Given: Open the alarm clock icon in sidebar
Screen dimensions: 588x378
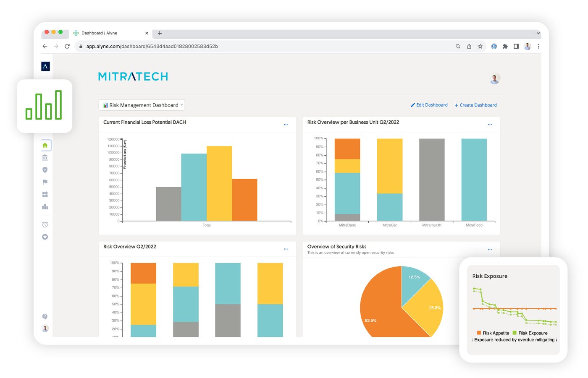Looking at the screenshot, I should 45,224.
